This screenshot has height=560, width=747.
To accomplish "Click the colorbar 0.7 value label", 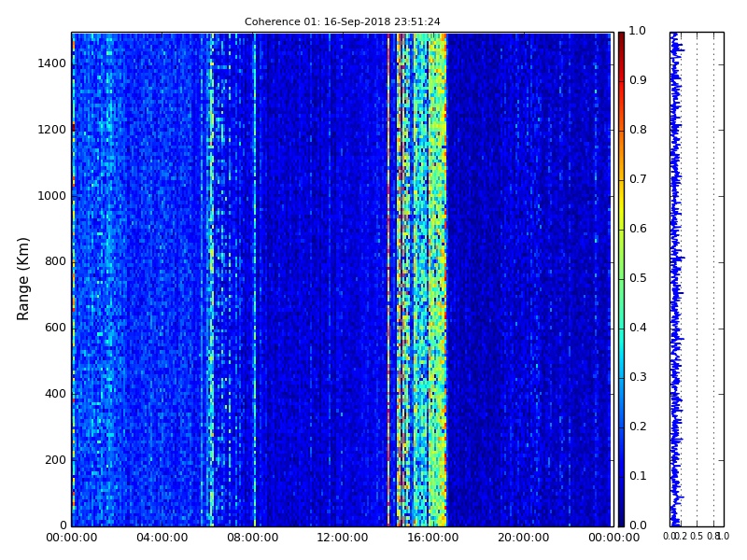I will (x=638, y=179).
